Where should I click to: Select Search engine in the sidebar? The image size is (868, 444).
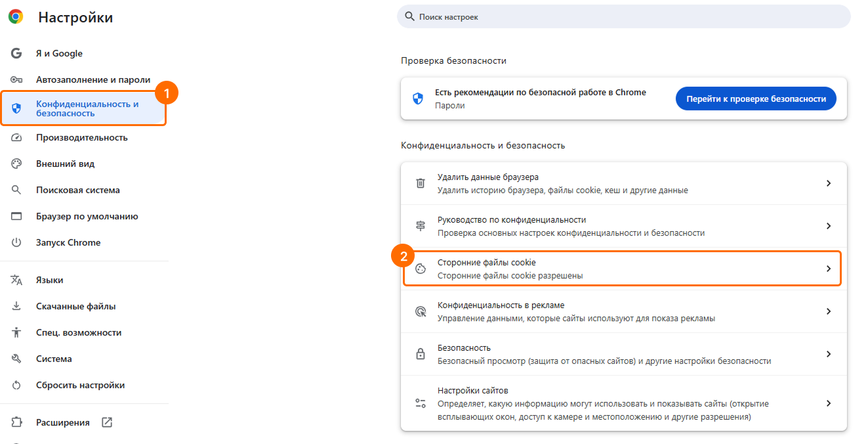[77, 190]
